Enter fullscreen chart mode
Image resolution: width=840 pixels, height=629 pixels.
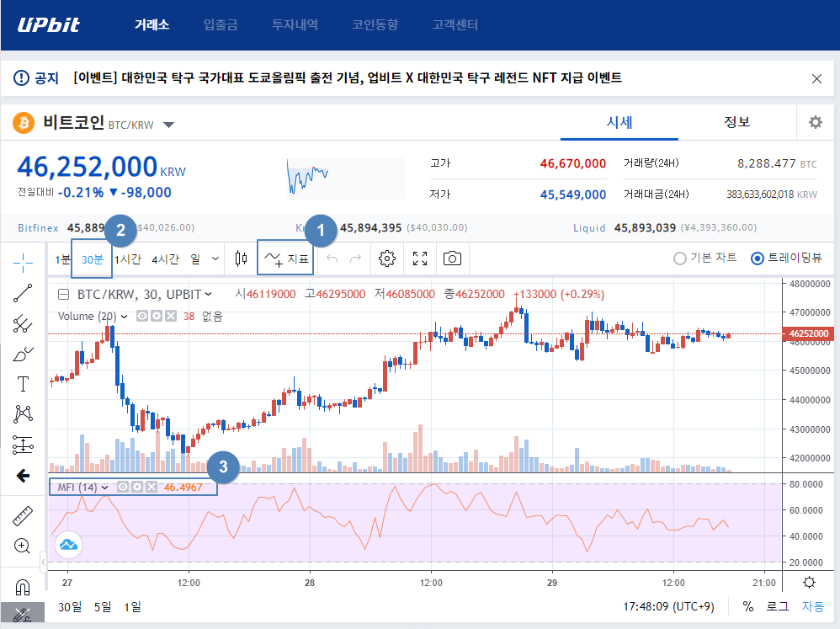420,259
